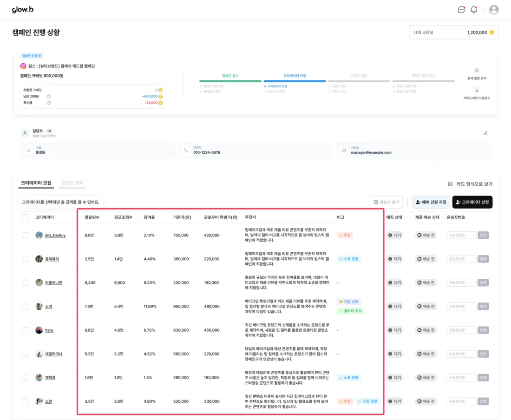Click the 가이드라인 다운로드 download icon
The width and height of the screenshot is (511, 420).
point(477,91)
